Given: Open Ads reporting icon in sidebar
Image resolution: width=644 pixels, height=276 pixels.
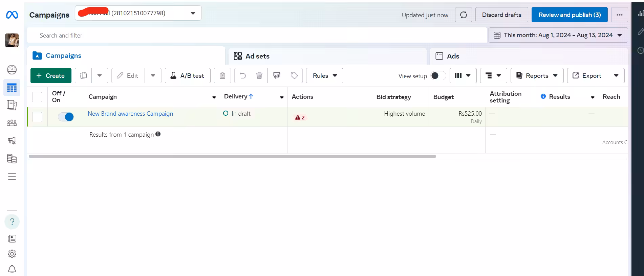Looking at the screenshot, I should pos(12,105).
